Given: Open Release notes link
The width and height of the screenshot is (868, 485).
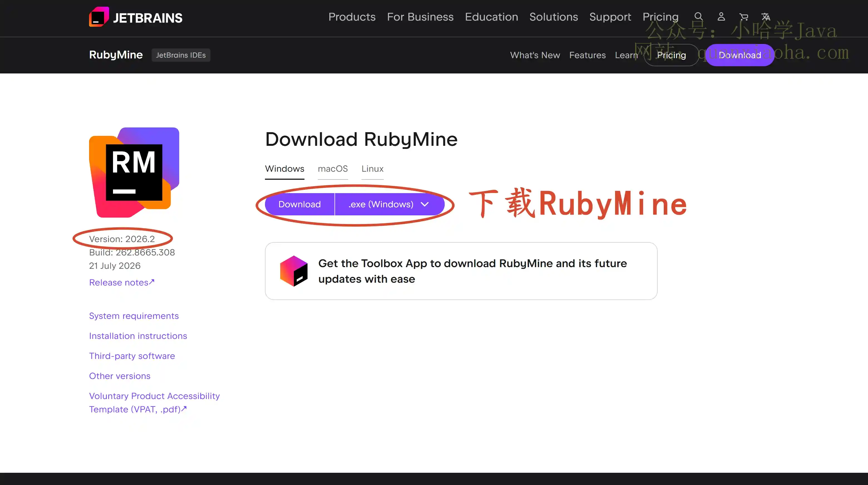Looking at the screenshot, I should (x=122, y=282).
